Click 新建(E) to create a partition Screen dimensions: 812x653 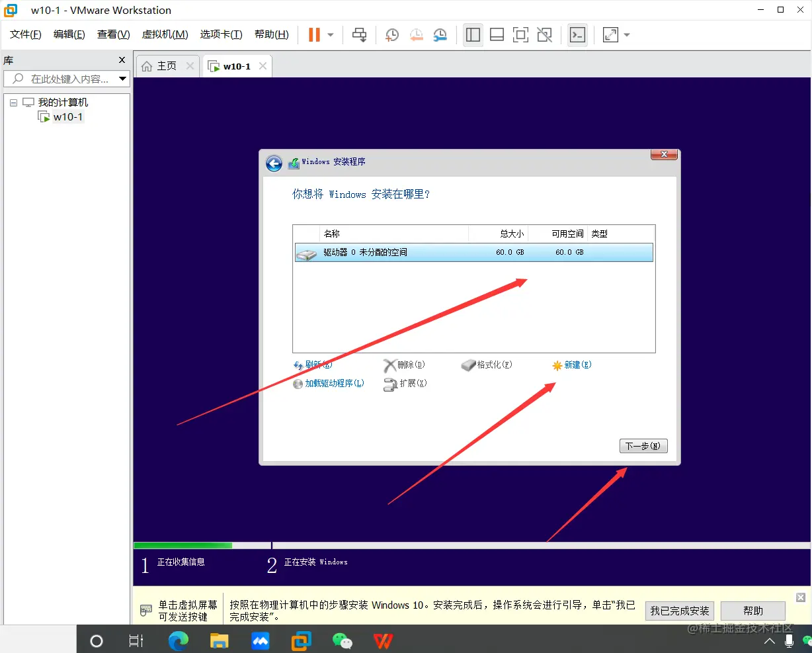572,365
